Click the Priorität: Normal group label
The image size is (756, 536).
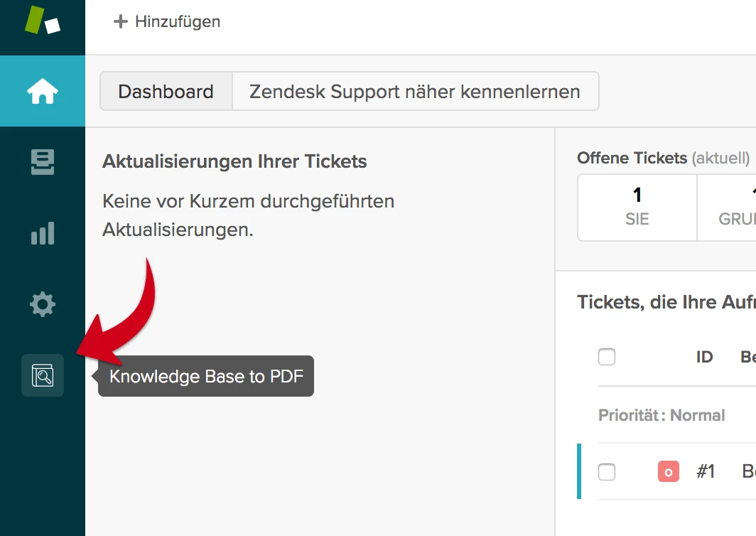(661, 415)
